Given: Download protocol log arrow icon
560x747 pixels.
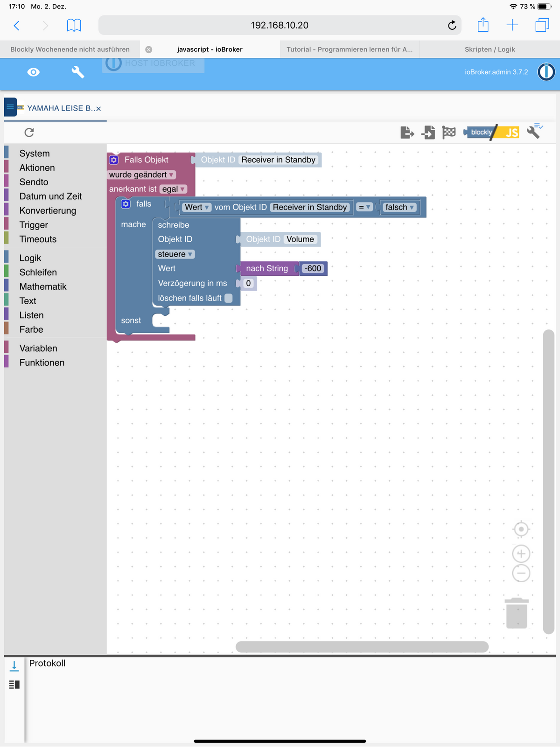Looking at the screenshot, I should click(x=14, y=666).
